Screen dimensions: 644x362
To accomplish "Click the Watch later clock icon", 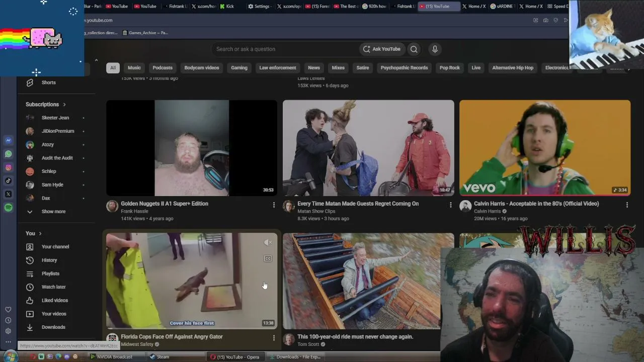I will click(30, 287).
